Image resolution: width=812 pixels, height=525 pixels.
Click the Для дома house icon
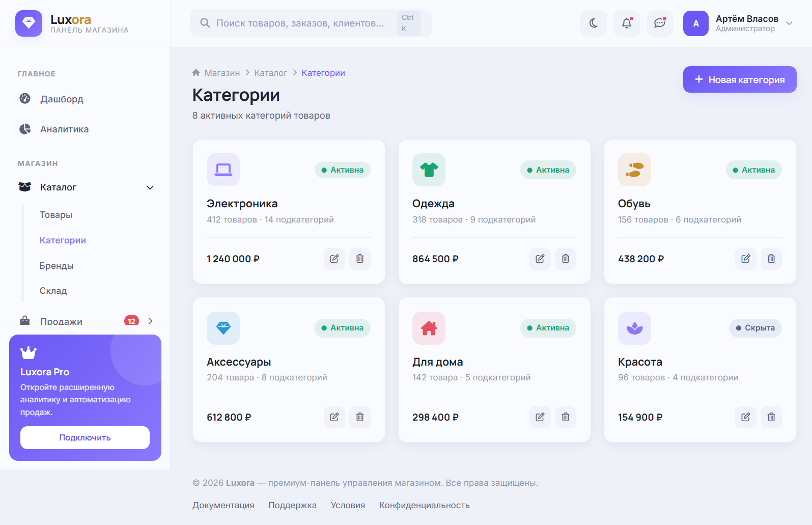point(429,328)
